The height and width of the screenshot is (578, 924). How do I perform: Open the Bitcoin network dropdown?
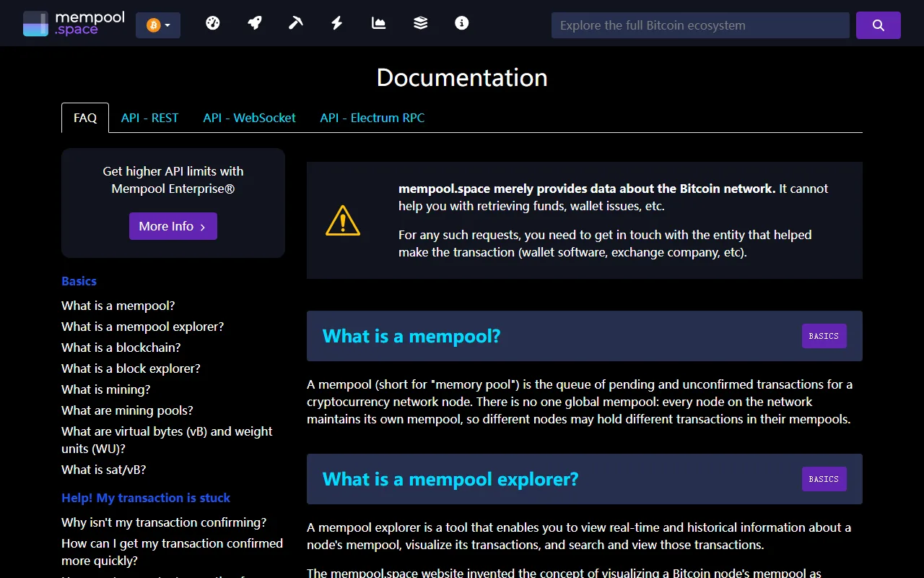158,25
